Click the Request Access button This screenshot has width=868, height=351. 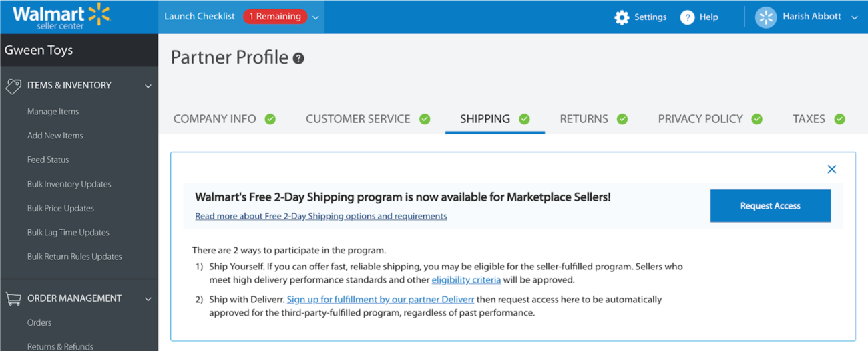click(770, 206)
